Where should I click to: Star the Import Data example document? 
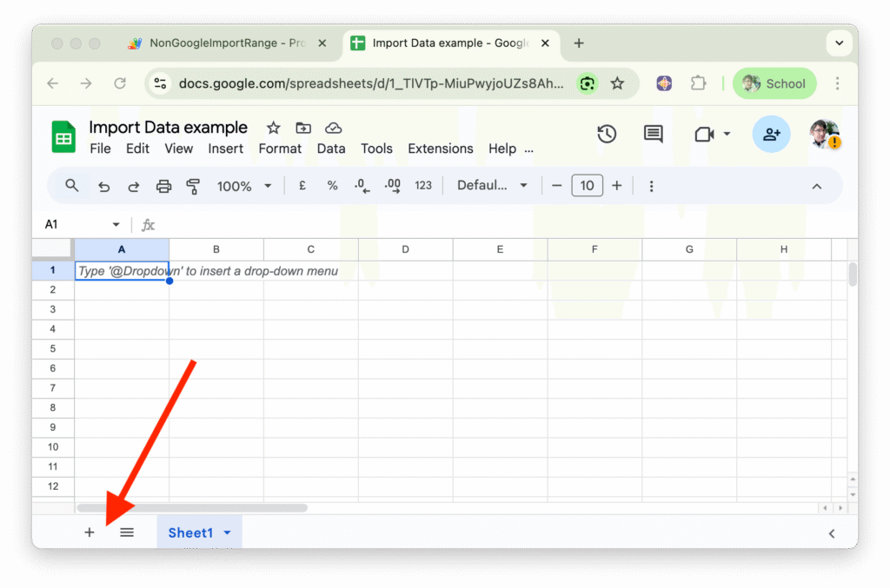273,128
